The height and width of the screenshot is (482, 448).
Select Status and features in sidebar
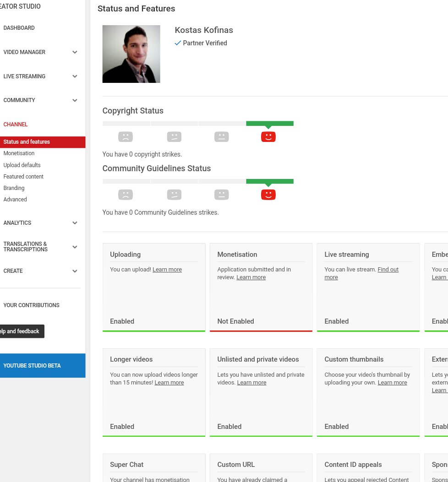pyautogui.click(x=43, y=142)
